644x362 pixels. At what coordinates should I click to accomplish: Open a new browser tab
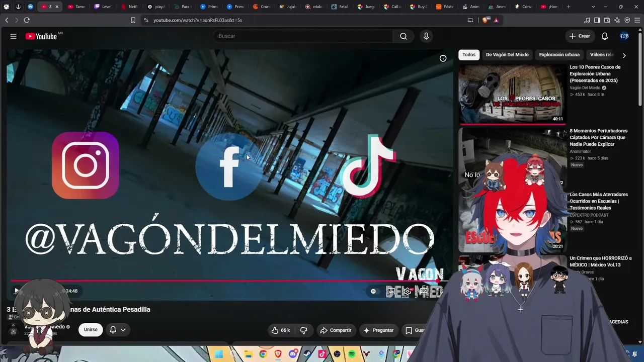point(569,7)
